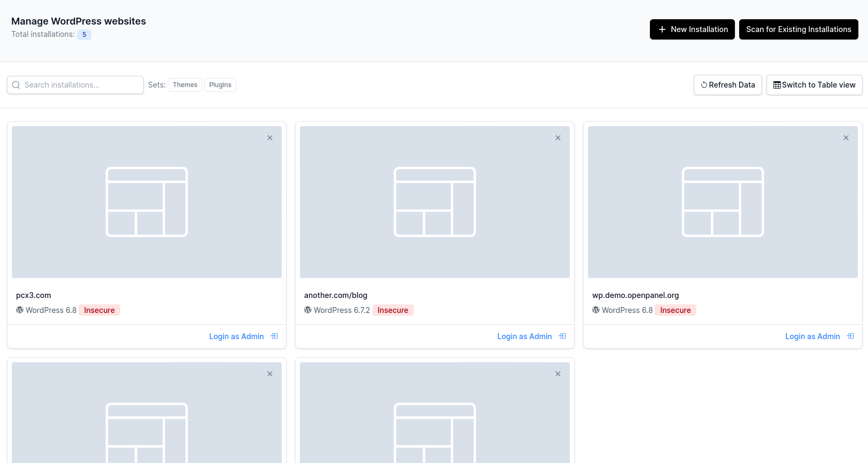Focus the Search installations field

(x=75, y=85)
